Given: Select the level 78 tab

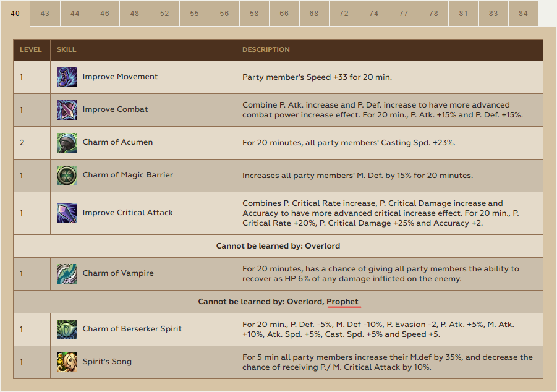Looking at the screenshot, I should tap(433, 14).
